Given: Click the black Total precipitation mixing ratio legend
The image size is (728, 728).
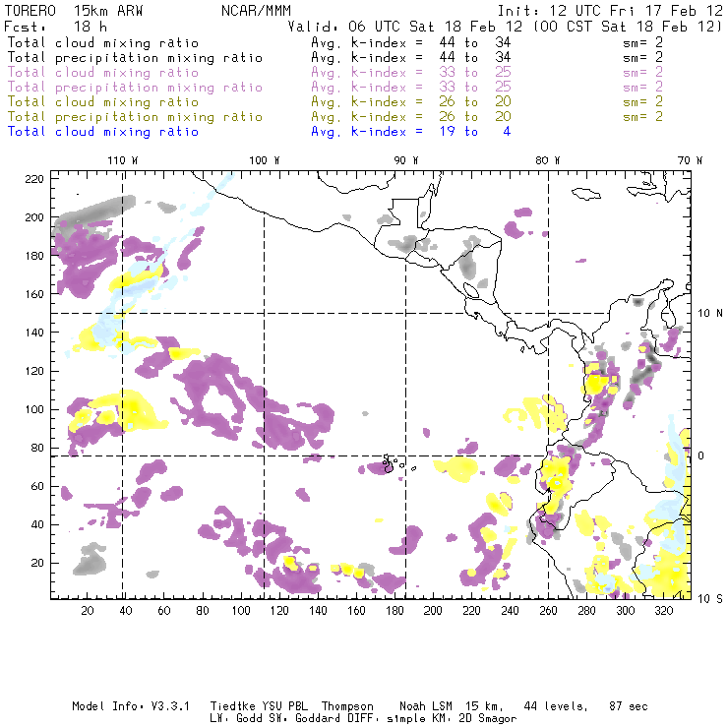Looking at the screenshot, I should click(135, 57).
